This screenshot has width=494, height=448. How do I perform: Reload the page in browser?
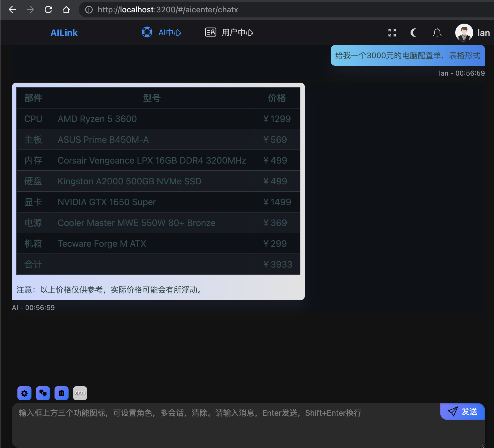click(48, 10)
